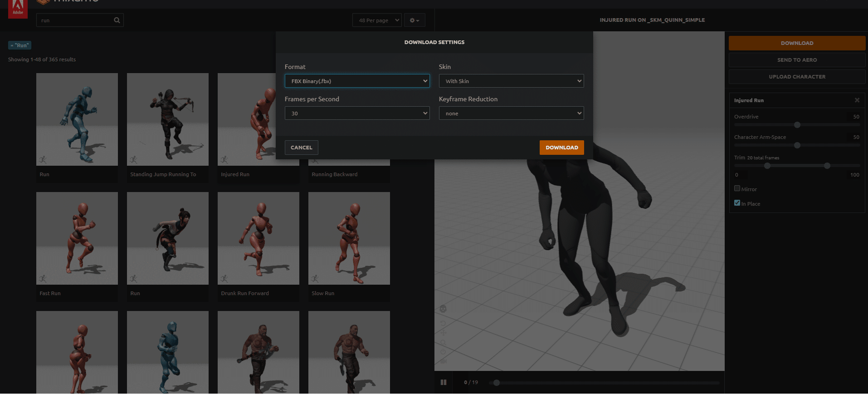Close the Injured Run settings panel
This screenshot has width=868, height=395.
pos(857,100)
